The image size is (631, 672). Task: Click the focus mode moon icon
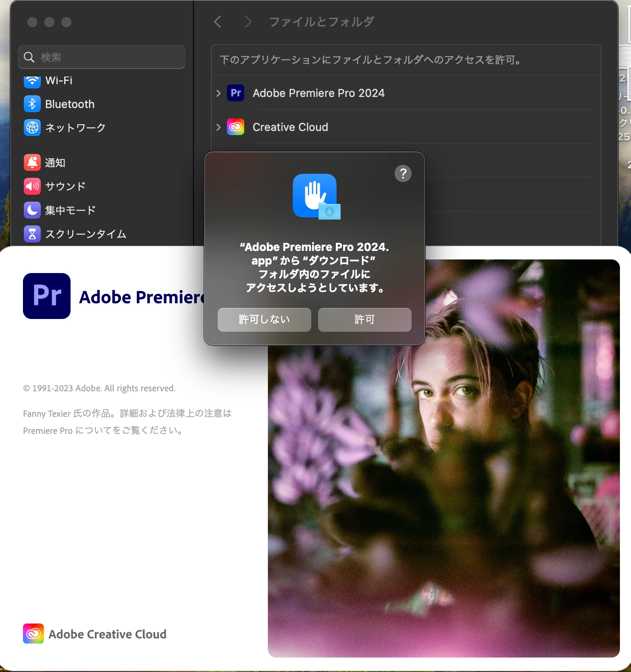(32, 210)
